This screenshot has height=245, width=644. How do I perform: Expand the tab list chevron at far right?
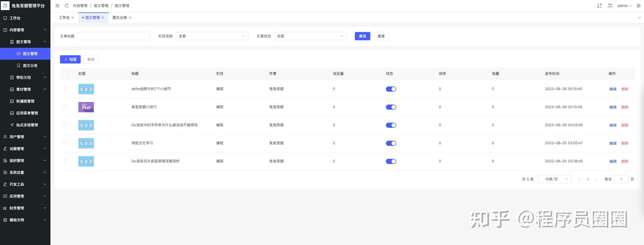point(639,18)
